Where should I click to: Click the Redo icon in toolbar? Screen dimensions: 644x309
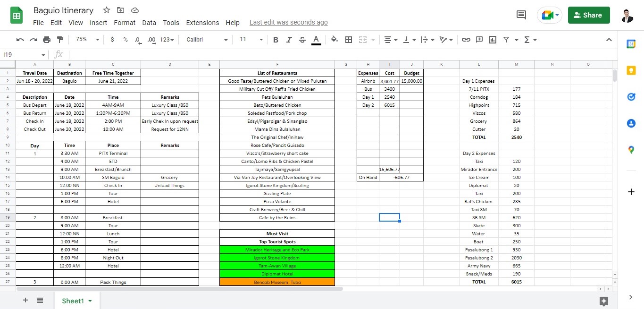pos(33,40)
